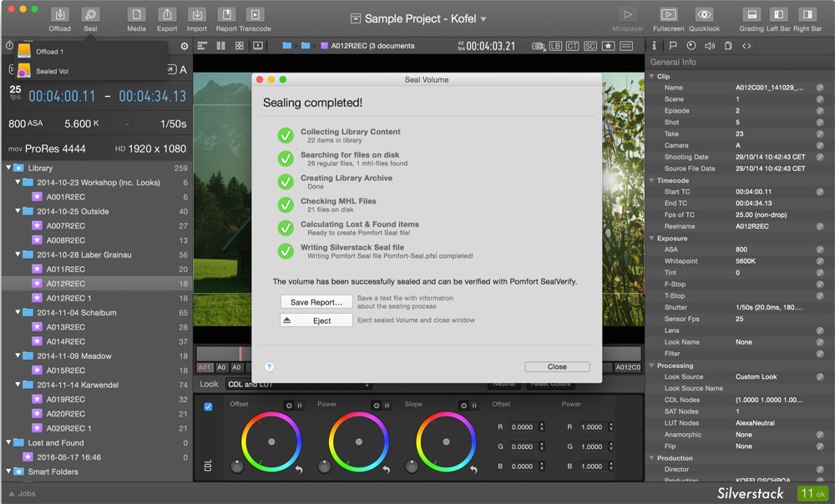Image resolution: width=835 pixels, height=504 pixels.
Task: Open the info tab in right panel
Action: pos(654,46)
